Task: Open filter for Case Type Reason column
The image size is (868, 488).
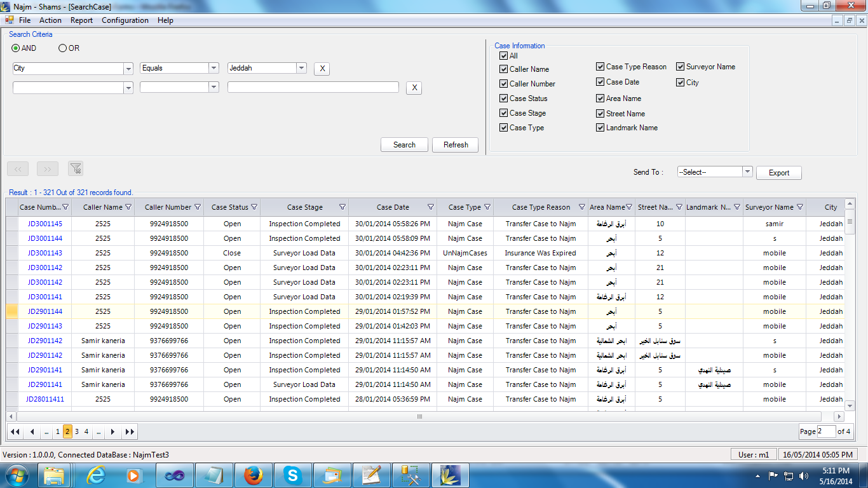Action: pyautogui.click(x=582, y=207)
